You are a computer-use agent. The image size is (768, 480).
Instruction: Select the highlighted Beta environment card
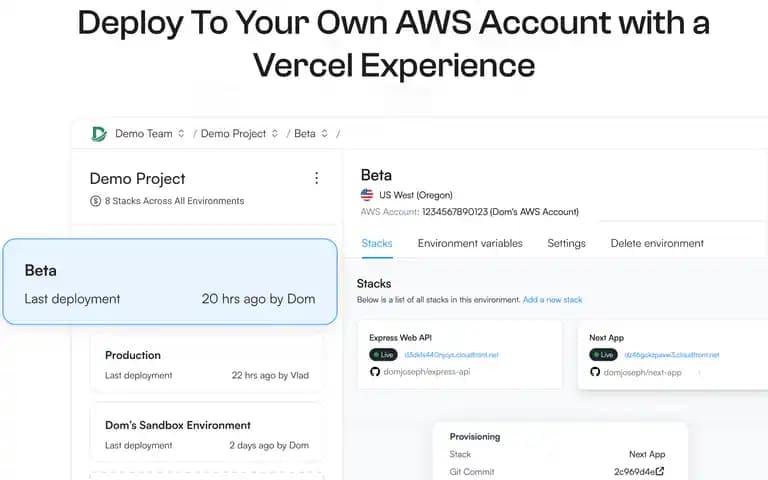coord(170,282)
